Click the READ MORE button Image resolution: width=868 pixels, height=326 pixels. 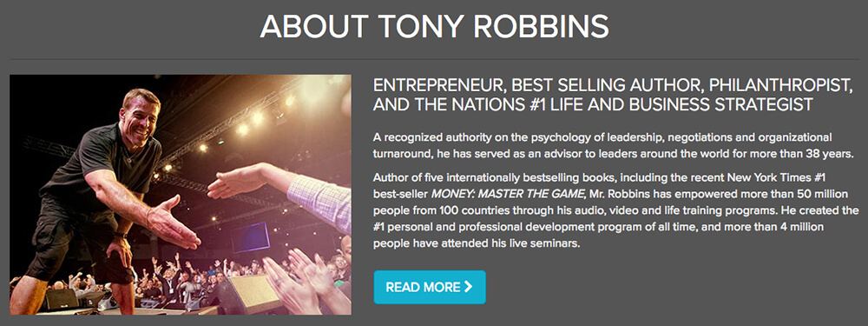click(x=430, y=287)
